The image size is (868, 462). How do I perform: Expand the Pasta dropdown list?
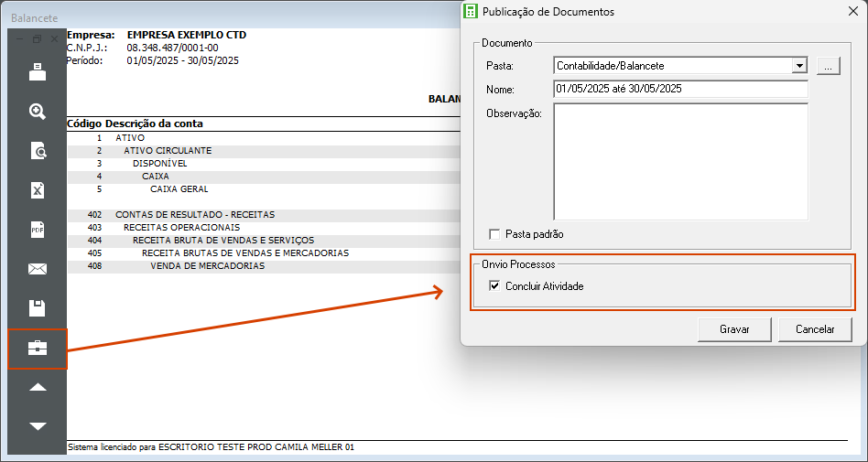pos(799,66)
